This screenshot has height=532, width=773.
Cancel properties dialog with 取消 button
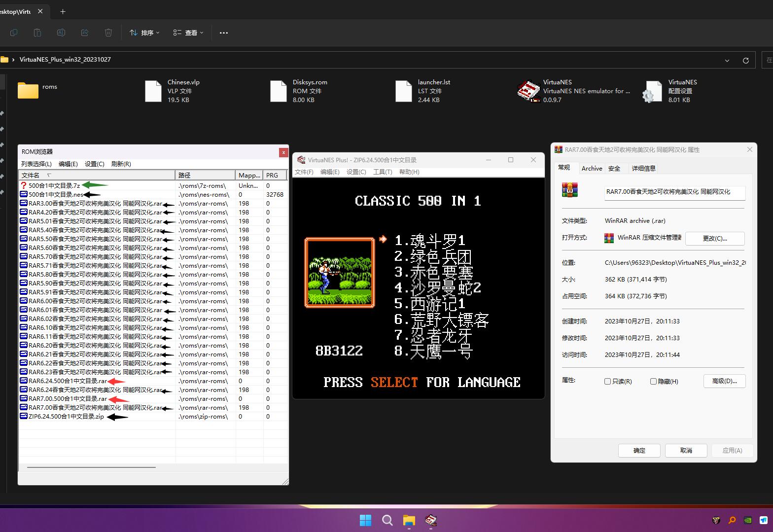click(686, 451)
